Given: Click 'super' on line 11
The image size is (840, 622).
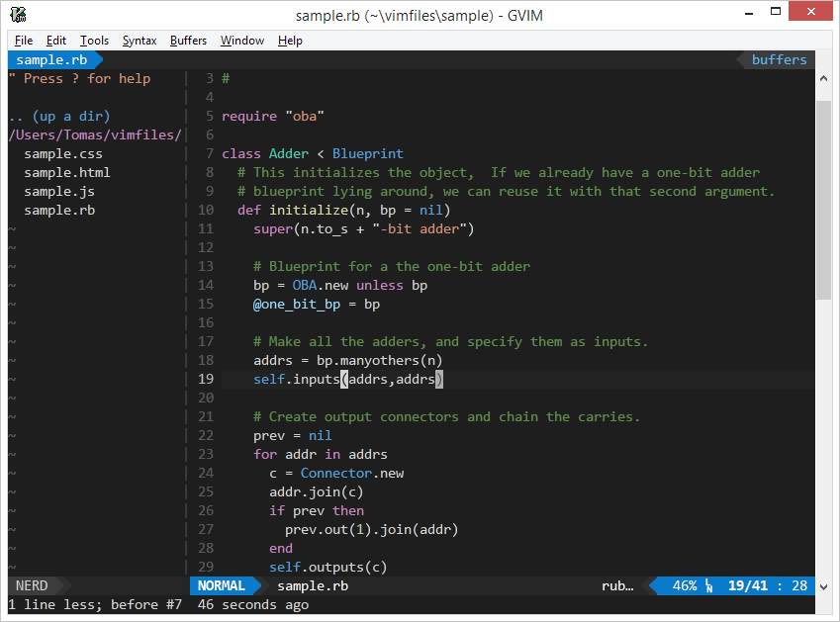Looking at the screenshot, I should 273,229.
